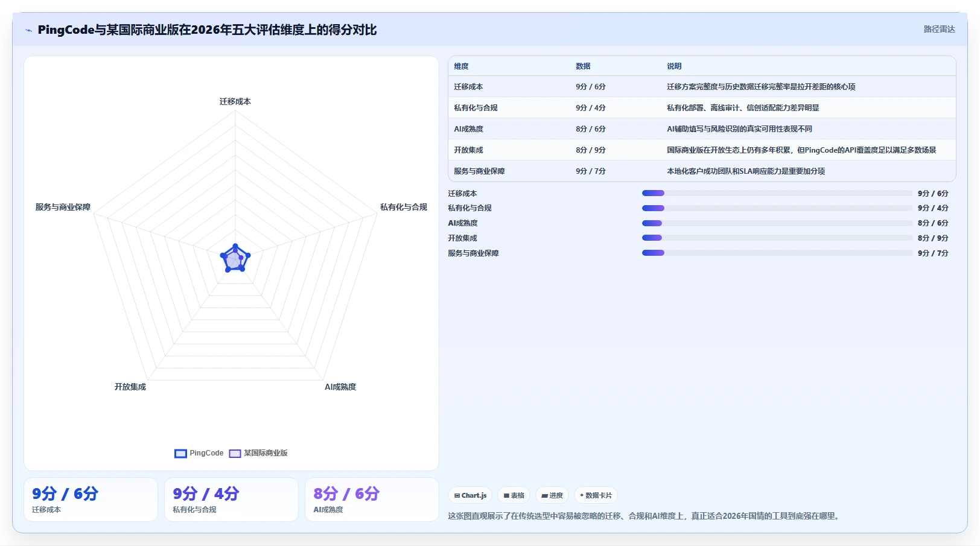Viewport: 980px width, 546px height.
Task: Click the 服务与商业保障 table row cell
Action: click(479, 171)
